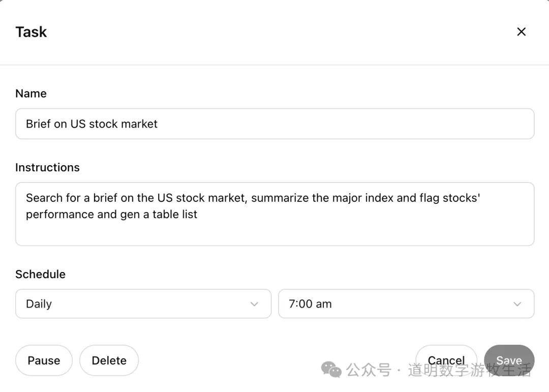Viewport: 549px width, 392px height.
Task: Open the Daily schedule dropdown
Action: pyautogui.click(x=143, y=304)
